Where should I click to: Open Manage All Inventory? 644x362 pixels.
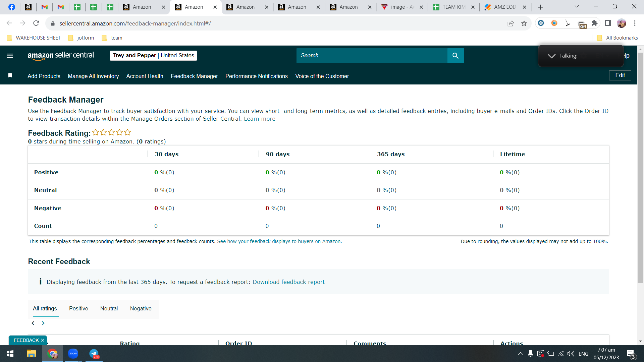(93, 76)
